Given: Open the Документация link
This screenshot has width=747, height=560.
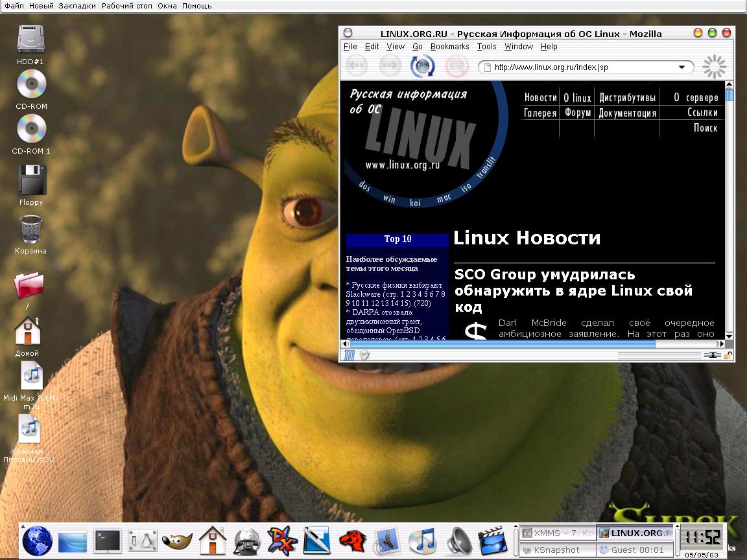Looking at the screenshot, I should [628, 113].
